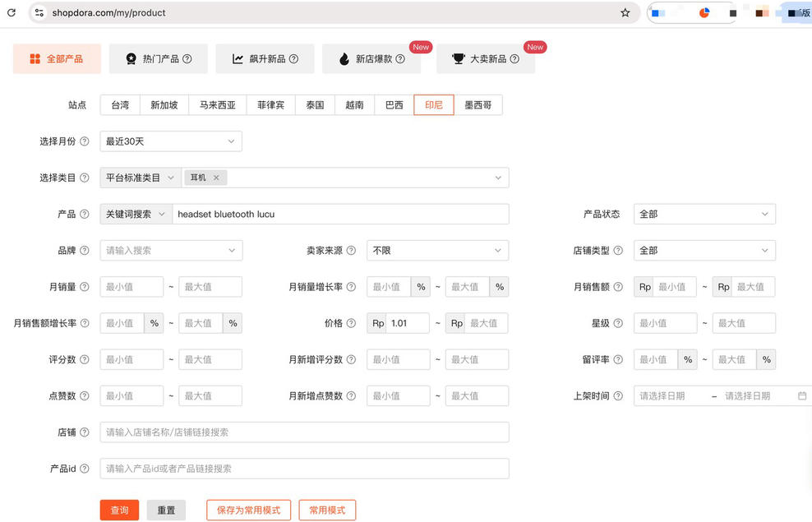
Task: Click the help icon beside 热门产品
Action: [x=187, y=59]
